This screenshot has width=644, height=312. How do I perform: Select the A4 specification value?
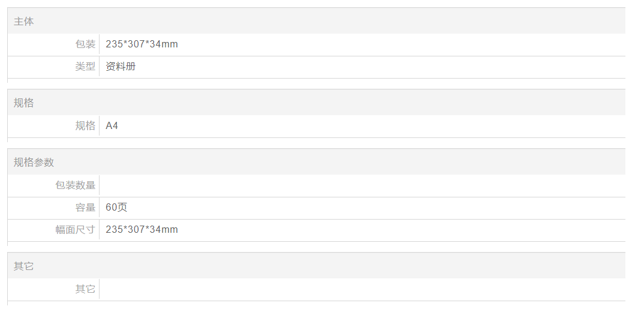[112, 126]
